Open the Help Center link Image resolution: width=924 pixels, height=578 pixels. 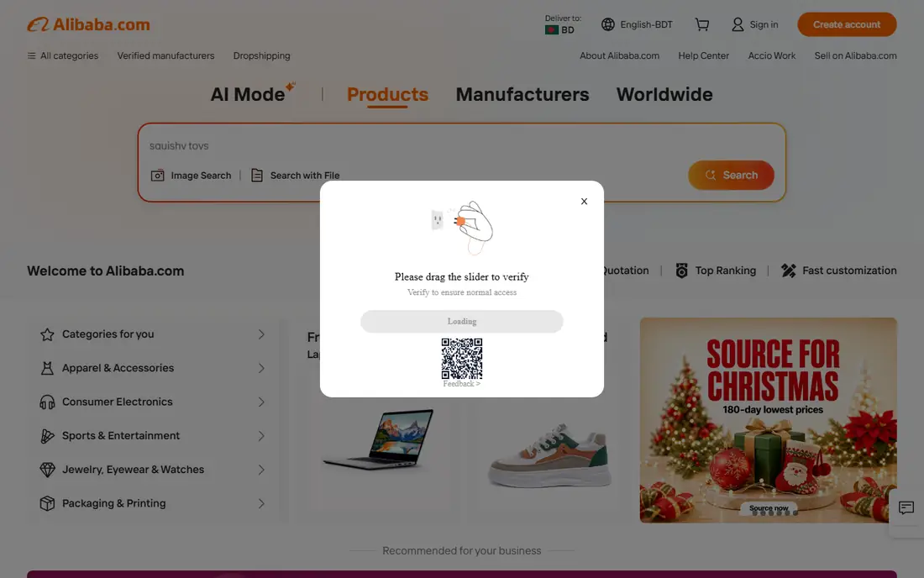(x=703, y=55)
